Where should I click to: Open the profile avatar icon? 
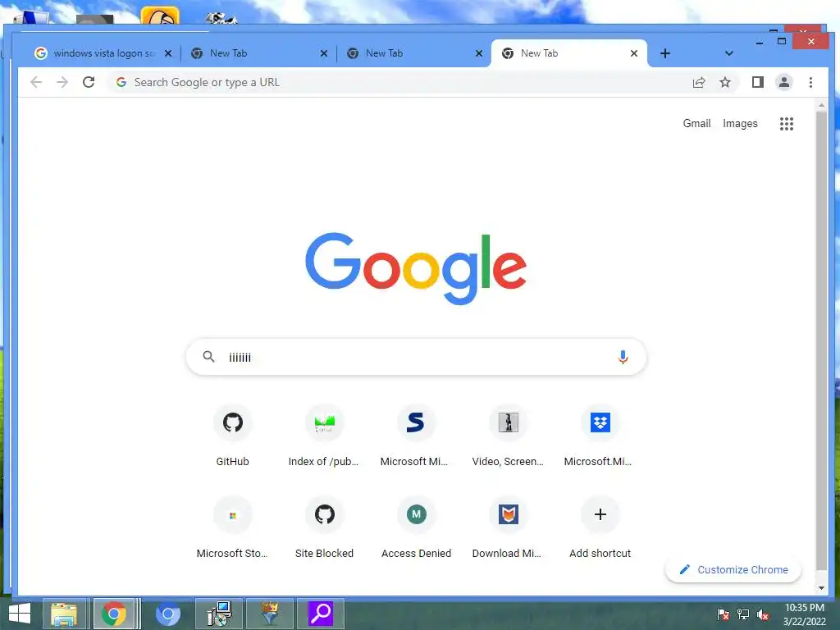(783, 82)
